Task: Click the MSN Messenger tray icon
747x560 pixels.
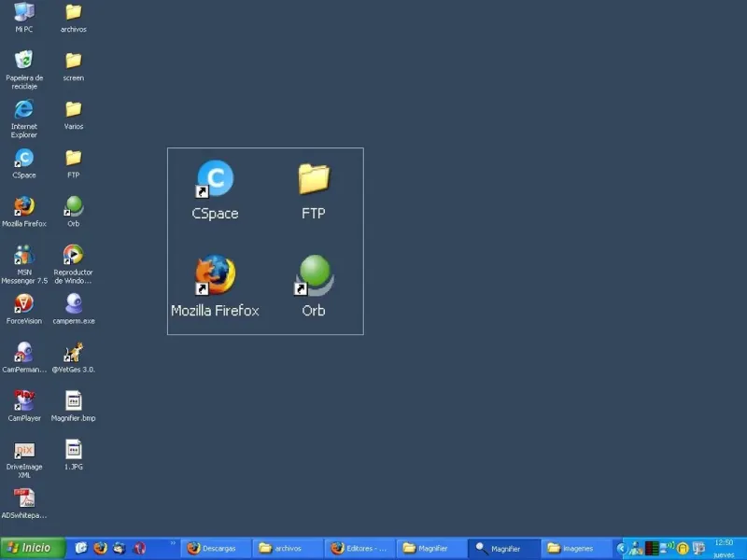Action: point(636,549)
